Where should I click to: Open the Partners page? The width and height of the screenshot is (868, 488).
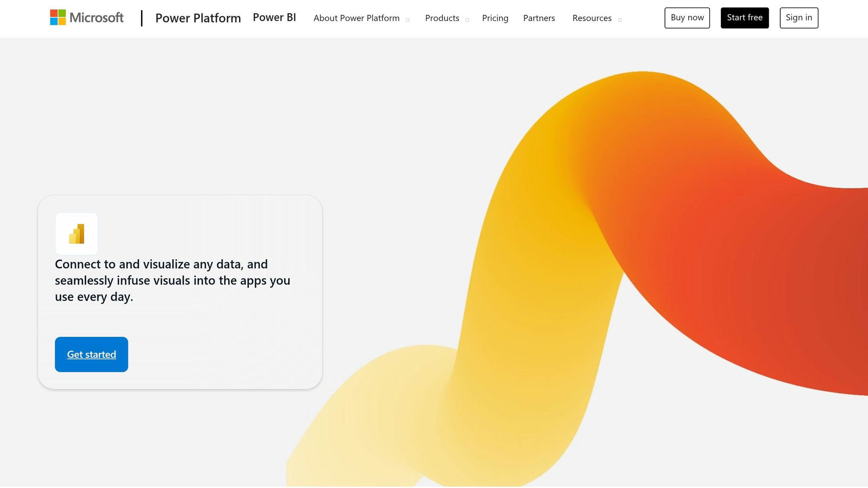[x=539, y=18]
